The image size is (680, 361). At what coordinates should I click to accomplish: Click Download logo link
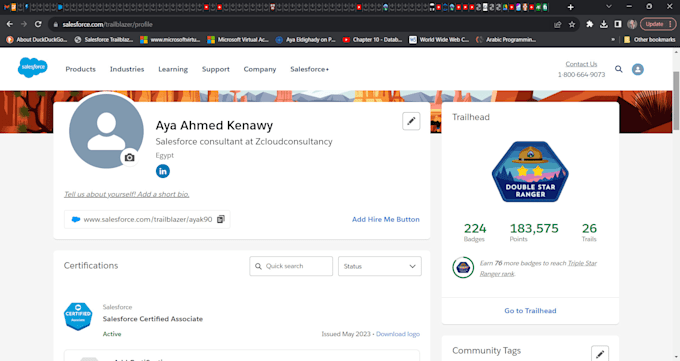coord(398,334)
